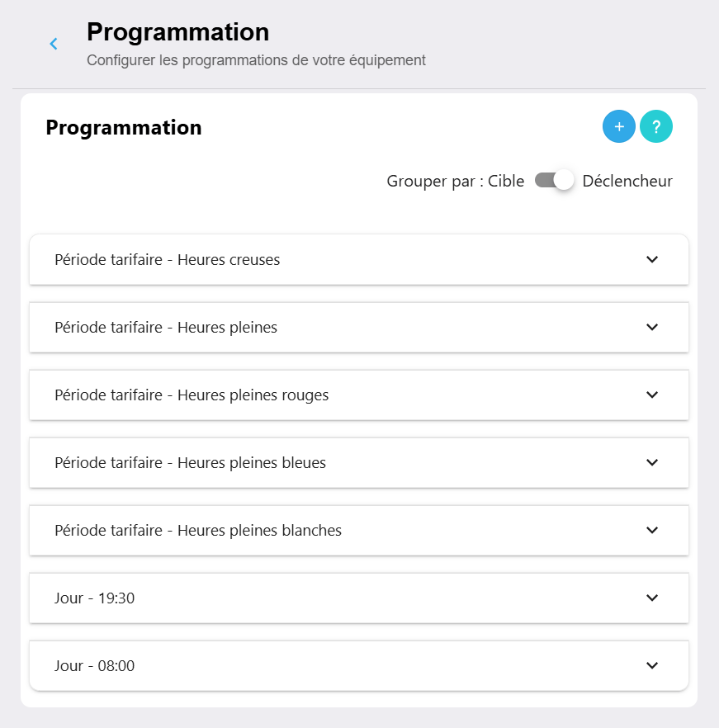
Task: Select the Cible grouping label
Action: click(506, 181)
